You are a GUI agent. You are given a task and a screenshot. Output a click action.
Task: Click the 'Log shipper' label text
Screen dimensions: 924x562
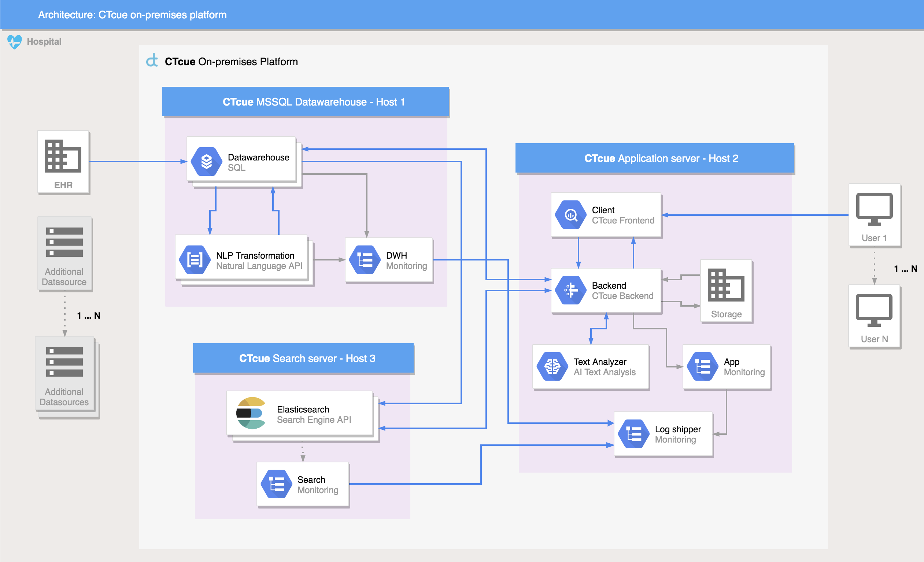(x=678, y=429)
